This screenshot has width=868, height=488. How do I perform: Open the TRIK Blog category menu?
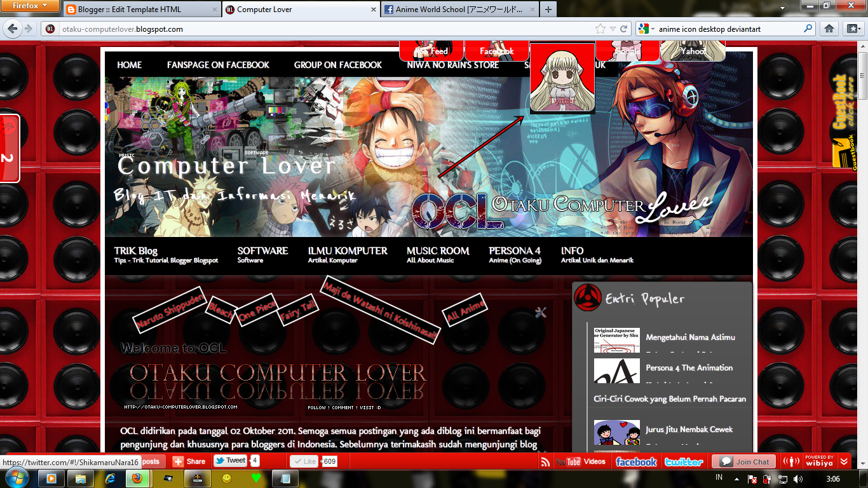pos(166,255)
